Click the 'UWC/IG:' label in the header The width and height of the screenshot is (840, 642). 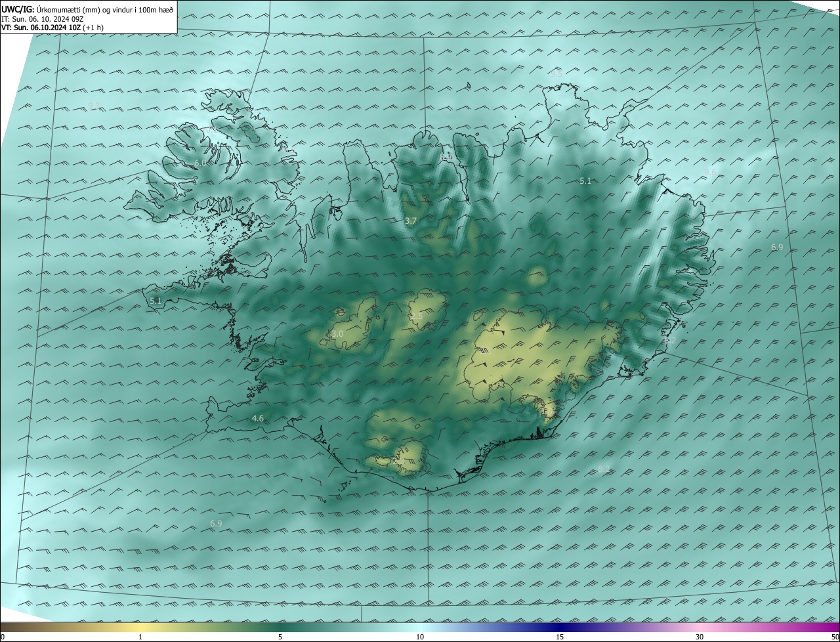[18, 9]
